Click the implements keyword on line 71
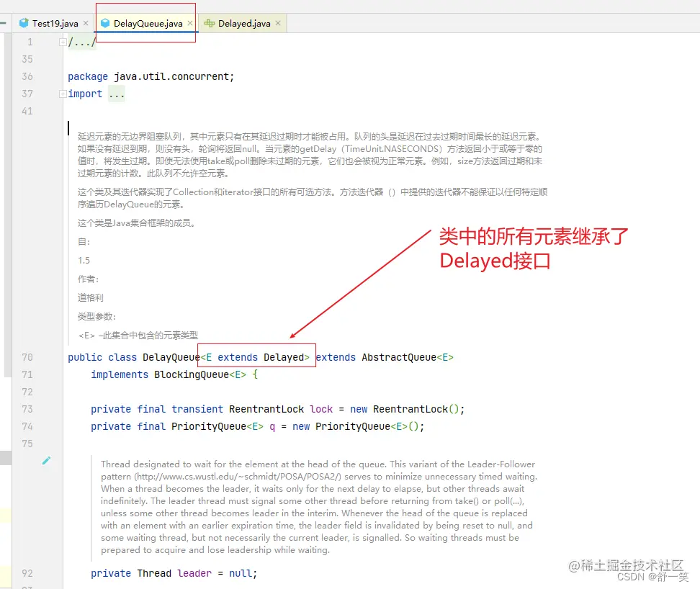The height and width of the screenshot is (589, 700). (x=120, y=375)
